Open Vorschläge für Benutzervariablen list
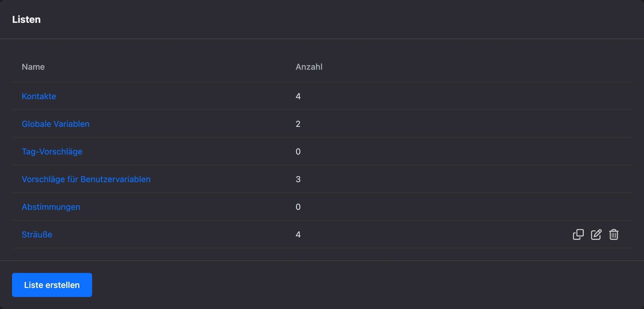The width and height of the screenshot is (644, 309). tap(86, 179)
